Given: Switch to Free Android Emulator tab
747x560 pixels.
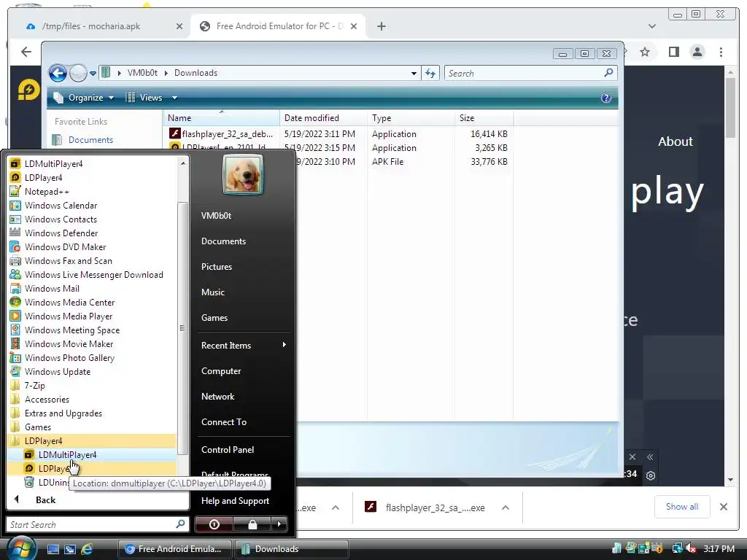Looking at the screenshot, I should 279,26.
